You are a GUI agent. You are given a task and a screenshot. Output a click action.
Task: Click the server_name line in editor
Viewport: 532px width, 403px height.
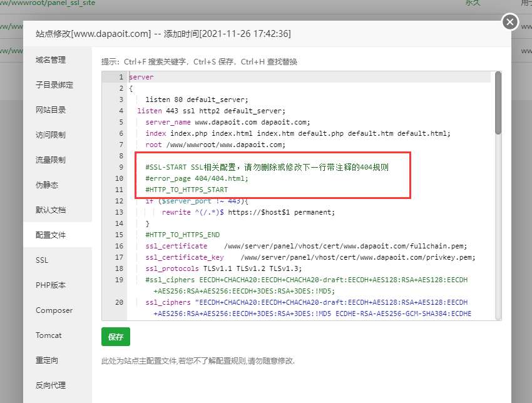click(228, 122)
